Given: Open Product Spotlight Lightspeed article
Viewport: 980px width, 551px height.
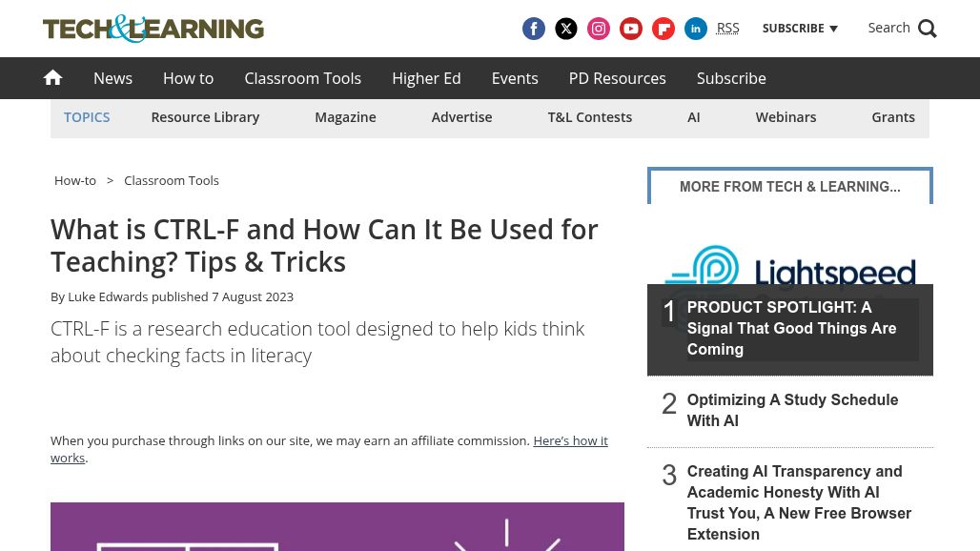Looking at the screenshot, I should tap(791, 328).
